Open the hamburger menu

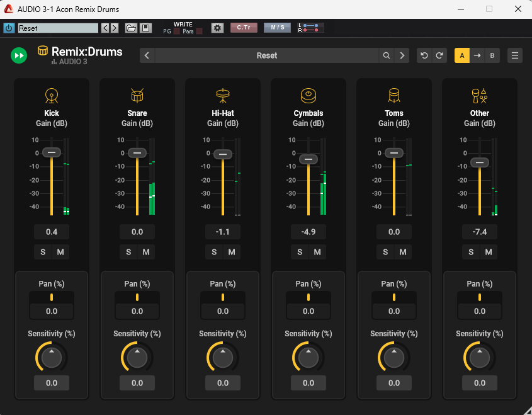coord(515,55)
